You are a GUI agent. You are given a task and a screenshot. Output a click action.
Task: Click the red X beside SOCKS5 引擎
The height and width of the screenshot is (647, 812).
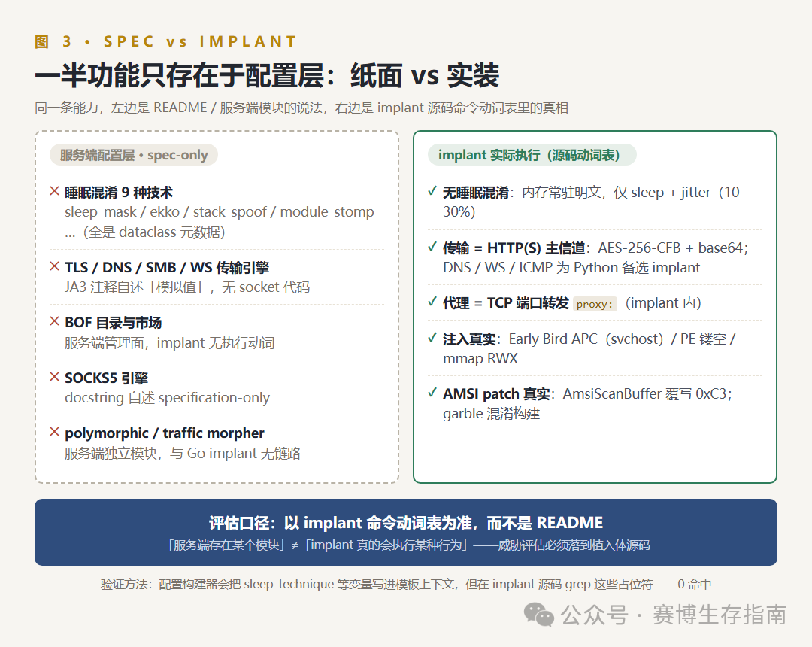(54, 377)
